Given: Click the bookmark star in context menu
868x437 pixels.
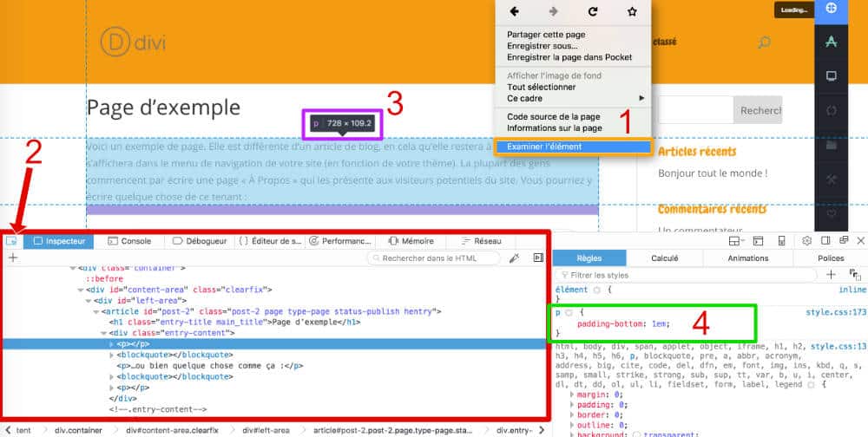Looking at the screenshot, I should pos(632,11).
